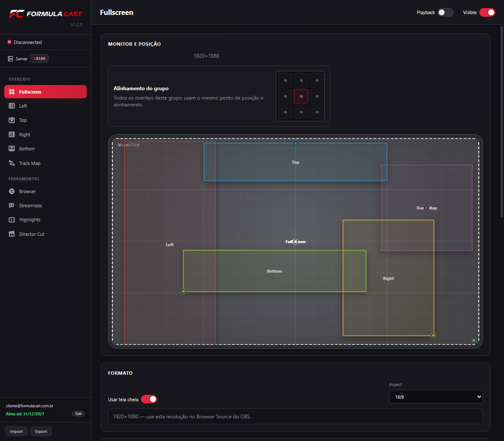Viewport: 504px width, 441px height.
Task: Select bottom-right group alignment point
Action: point(317,112)
